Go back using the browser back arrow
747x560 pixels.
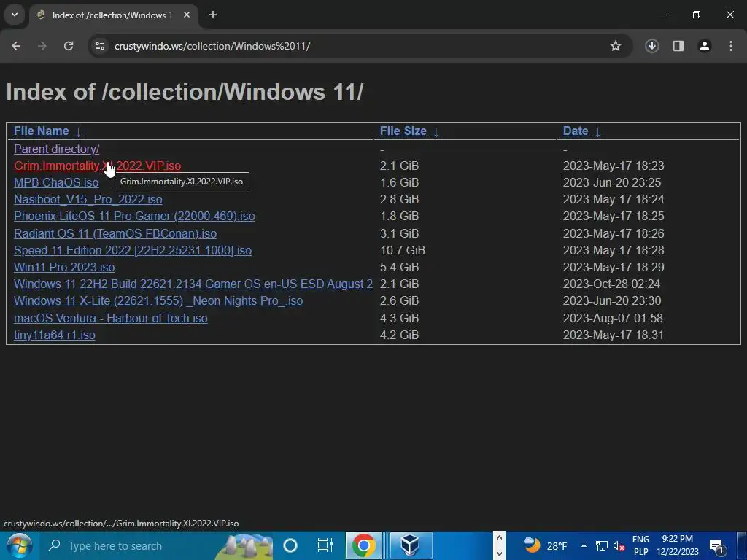click(x=16, y=46)
